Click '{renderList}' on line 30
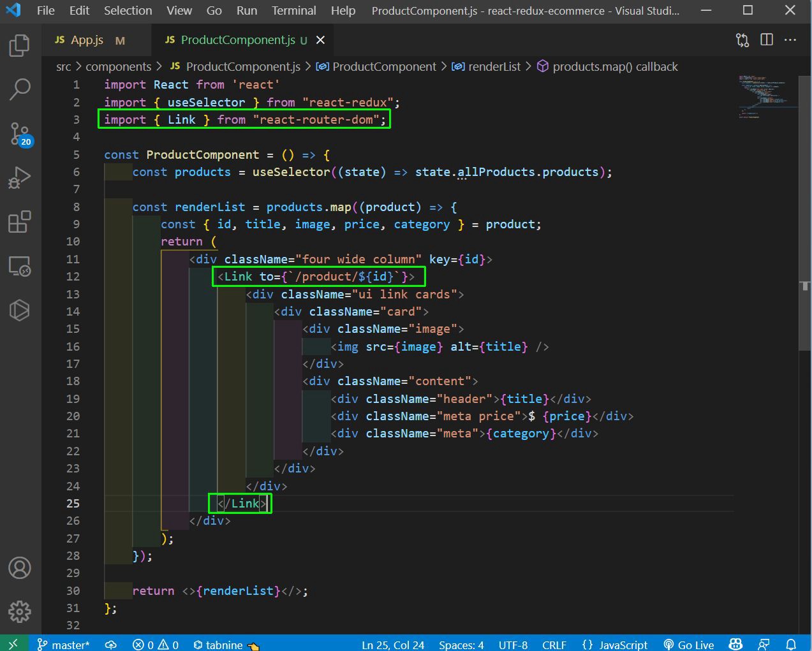The image size is (812, 651). point(239,591)
